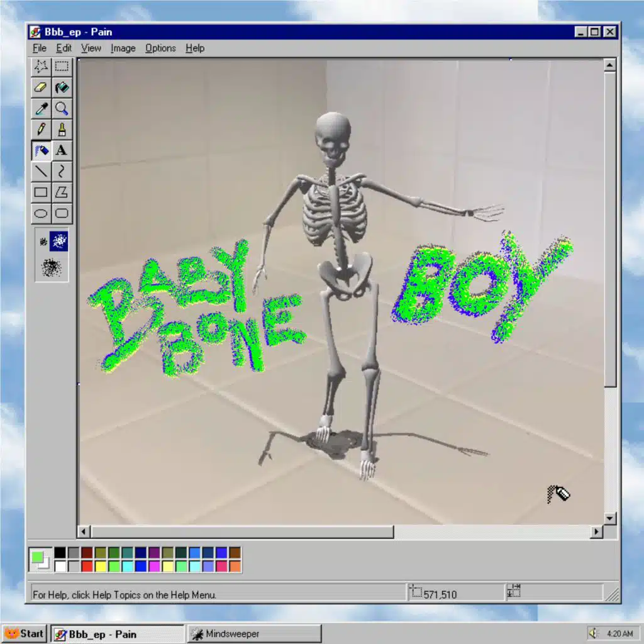
Task: Open the Options menu
Action: coord(160,48)
